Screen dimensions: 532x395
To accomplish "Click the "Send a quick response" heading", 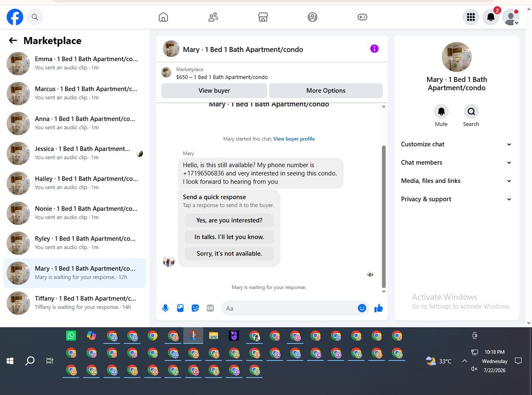I will [214, 197].
